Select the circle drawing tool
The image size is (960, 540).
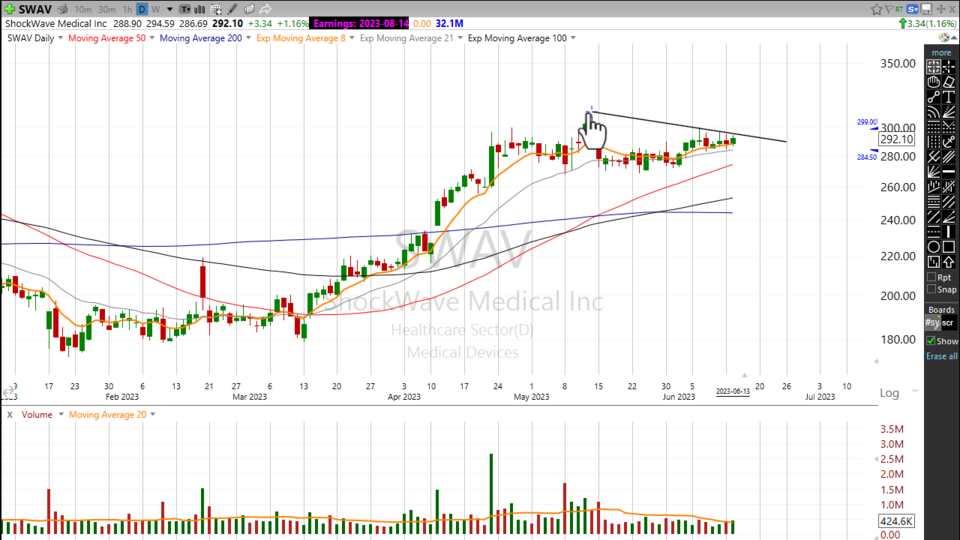coord(934,247)
